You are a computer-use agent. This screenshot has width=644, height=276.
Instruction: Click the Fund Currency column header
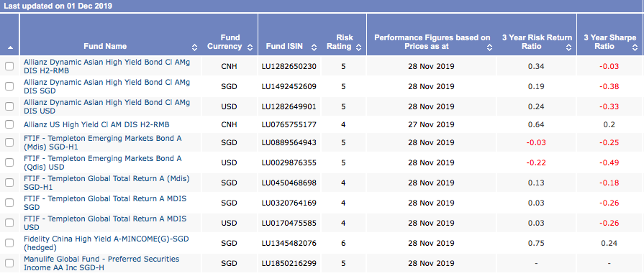225,42
